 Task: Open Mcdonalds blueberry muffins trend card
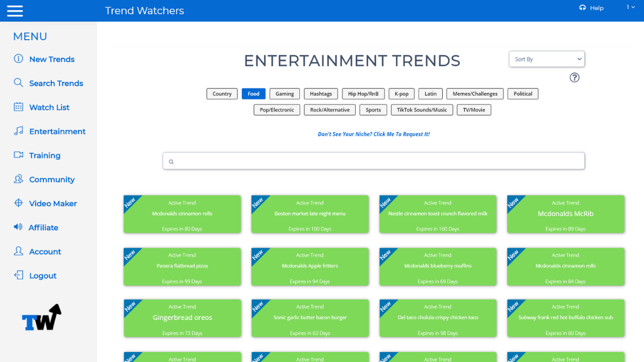click(x=438, y=267)
